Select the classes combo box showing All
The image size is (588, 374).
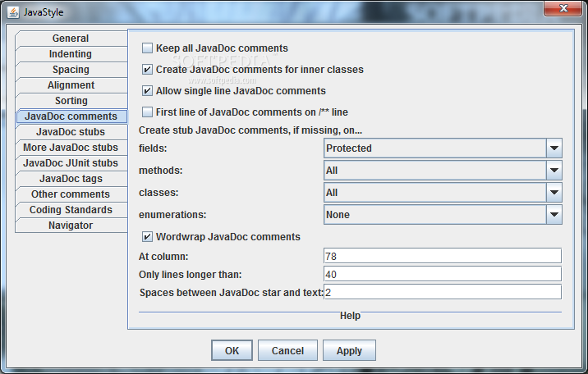click(x=443, y=193)
